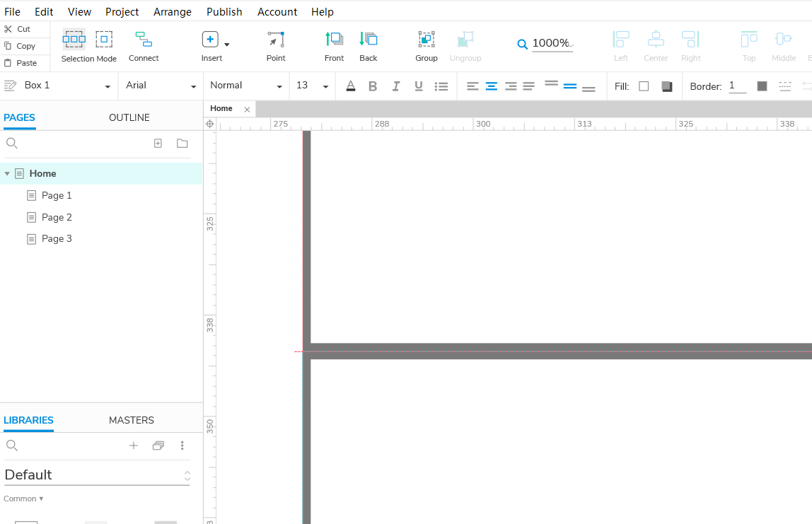The width and height of the screenshot is (812, 524).
Task: Open the Arrange menu
Action: coord(172,12)
